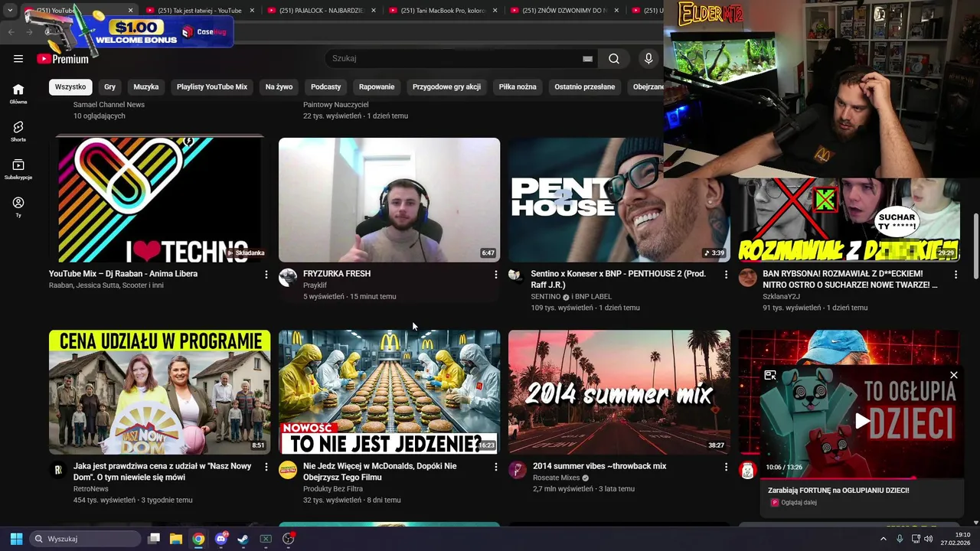This screenshot has width=980, height=551.
Task: Open Produkty Bez Filtra channel avatar
Action: point(288,469)
